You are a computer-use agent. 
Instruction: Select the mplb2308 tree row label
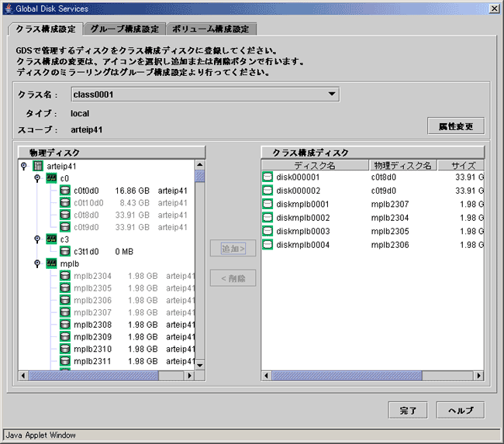pos(92,325)
